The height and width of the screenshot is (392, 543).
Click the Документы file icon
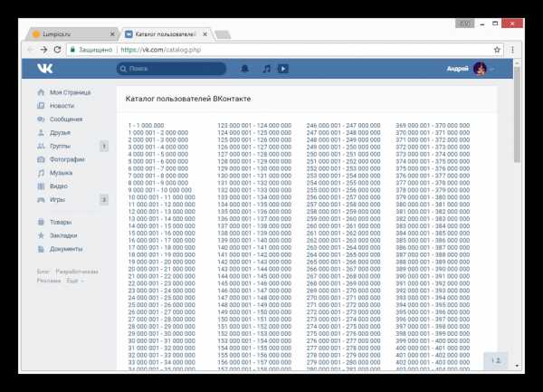[41, 249]
